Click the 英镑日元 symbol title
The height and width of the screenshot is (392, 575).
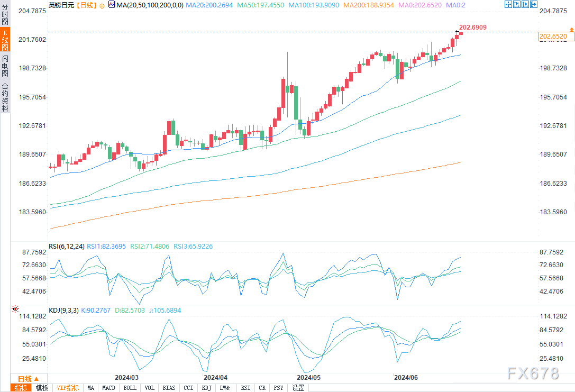[61, 5]
